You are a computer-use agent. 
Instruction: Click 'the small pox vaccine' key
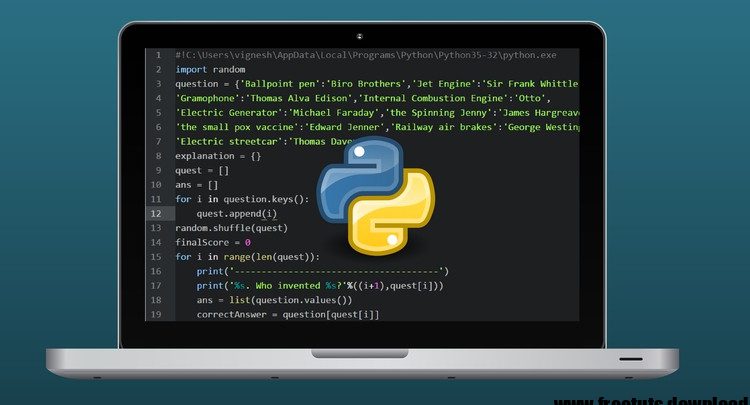[x=237, y=127]
